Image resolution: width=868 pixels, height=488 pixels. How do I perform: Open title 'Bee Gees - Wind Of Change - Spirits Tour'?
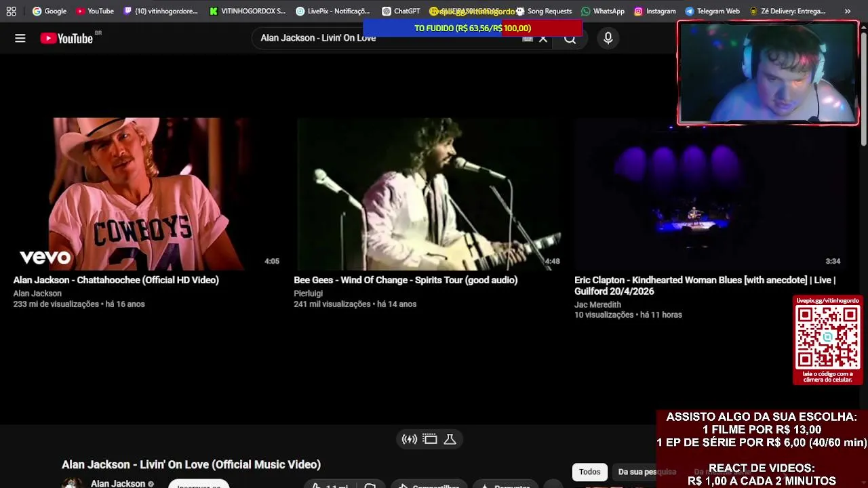pos(406,280)
